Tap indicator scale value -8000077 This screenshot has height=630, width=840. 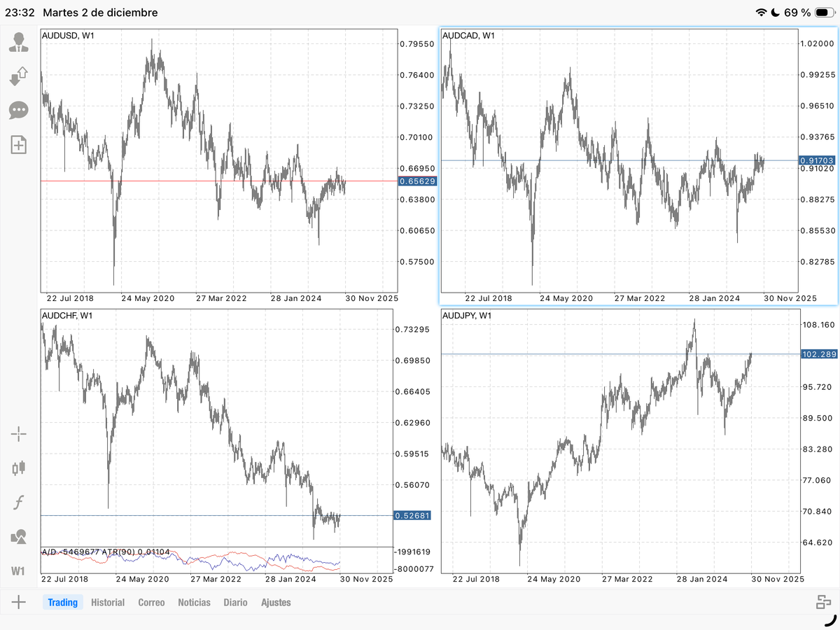(414, 569)
